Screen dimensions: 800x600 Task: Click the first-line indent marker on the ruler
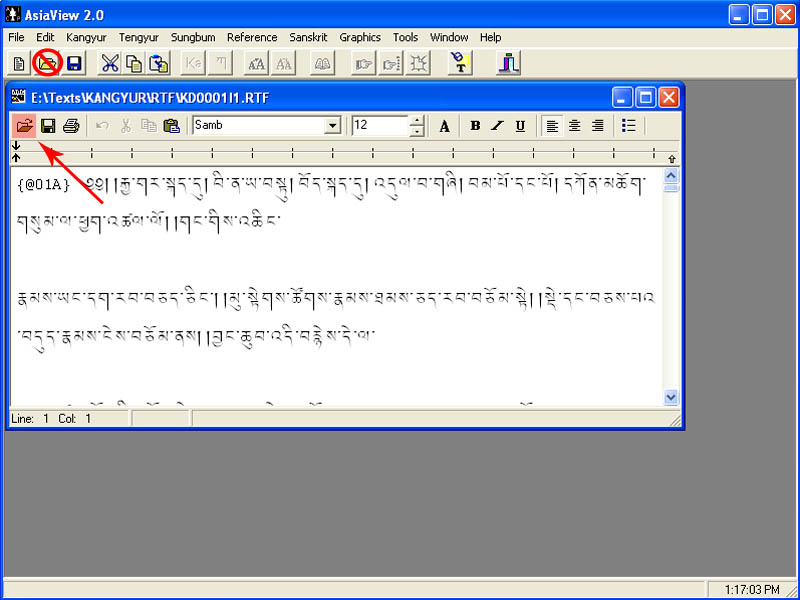coord(16,146)
